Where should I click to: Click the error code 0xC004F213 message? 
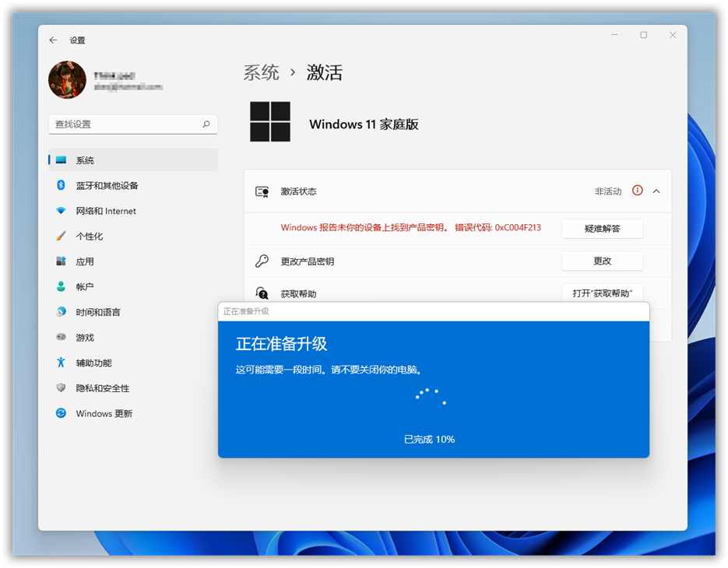tap(410, 227)
